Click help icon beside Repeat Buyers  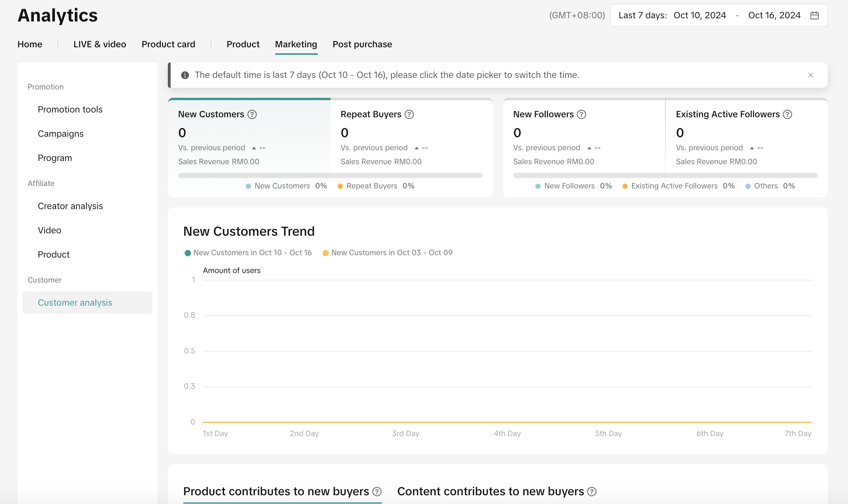click(409, 114)
